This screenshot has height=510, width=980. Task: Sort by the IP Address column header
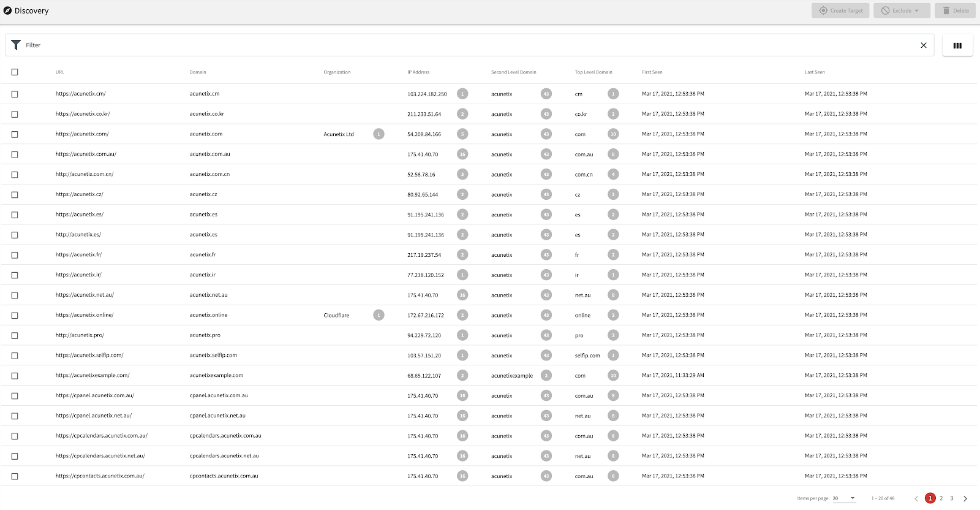coord(418,72)
